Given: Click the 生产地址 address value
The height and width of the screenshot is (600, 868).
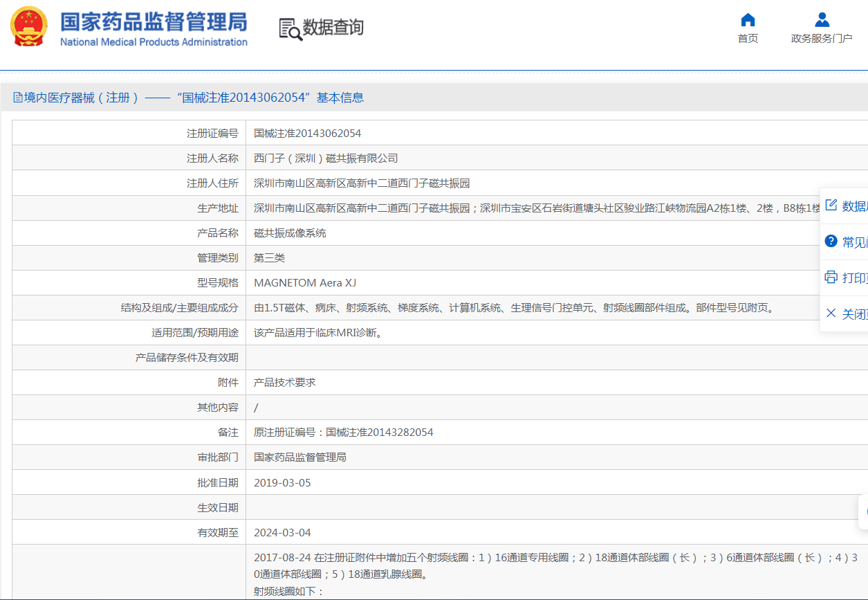Looking at the screenshot, I should tap(537, 208).
